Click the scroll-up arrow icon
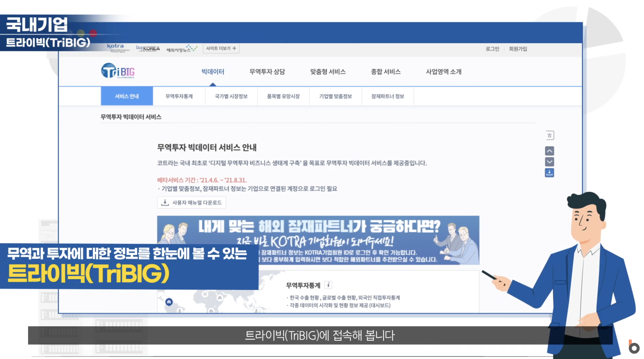 pyautogui.click(x=549, y=151)
